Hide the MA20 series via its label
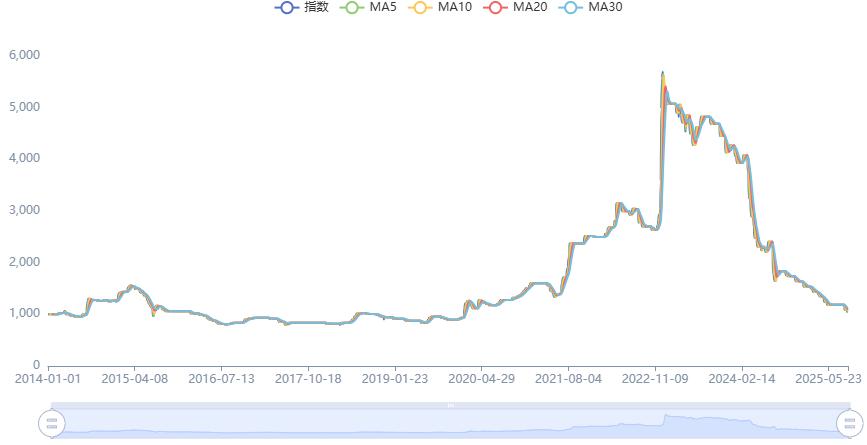Screen dimensions: 867x445 (530, 7)
